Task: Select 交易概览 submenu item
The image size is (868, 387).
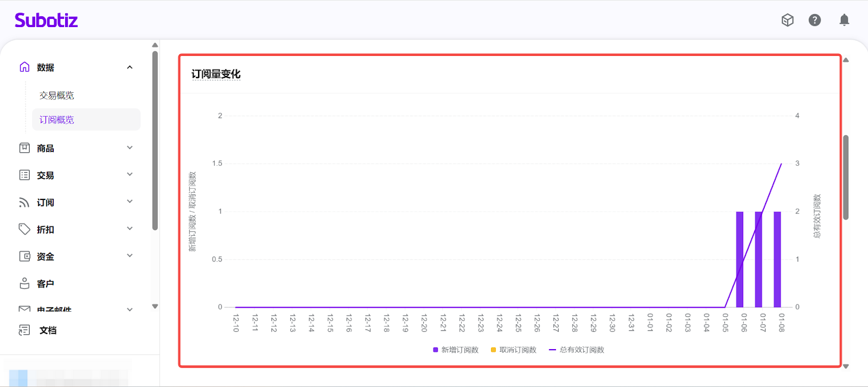Action: tap(56, 95)
